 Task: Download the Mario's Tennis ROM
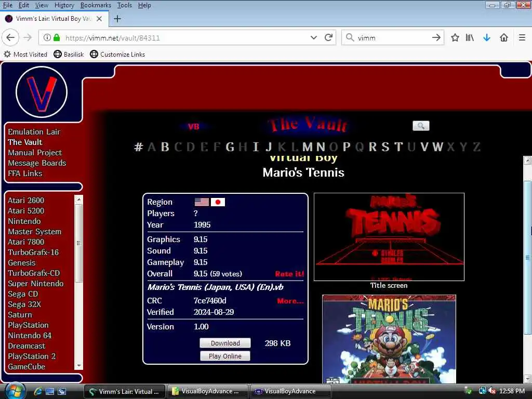pos(225,343)
